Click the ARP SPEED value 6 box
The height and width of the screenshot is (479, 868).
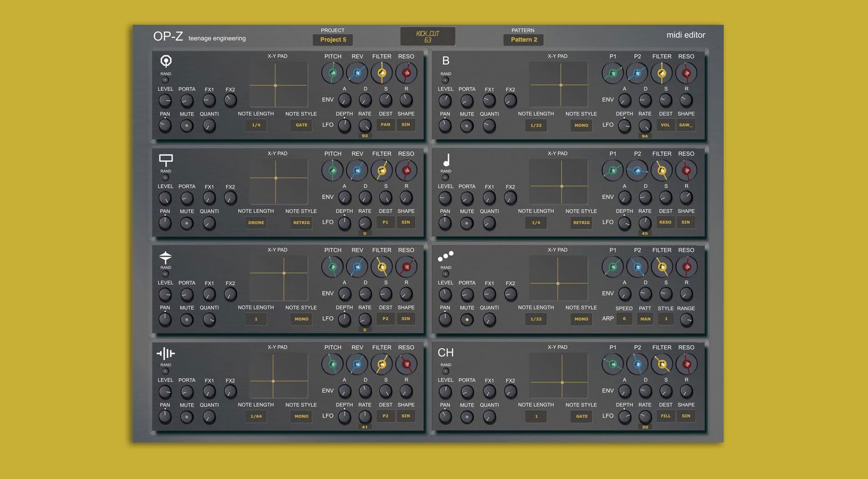pyautogui.click(x=624, y=319)
